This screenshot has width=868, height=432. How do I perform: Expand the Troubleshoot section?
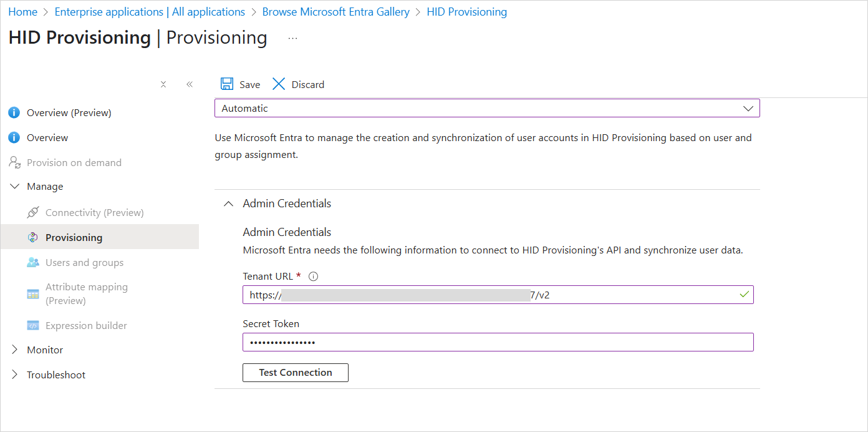(15, 375)
